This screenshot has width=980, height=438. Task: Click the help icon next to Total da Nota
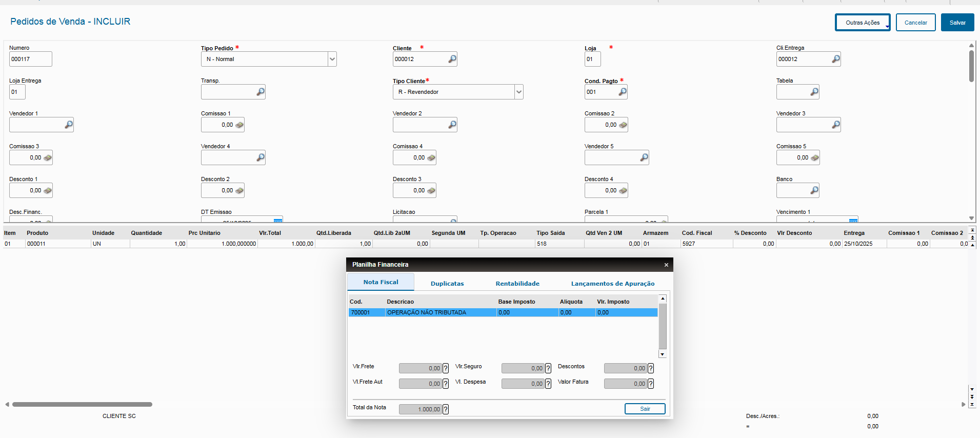click(445, 409)
